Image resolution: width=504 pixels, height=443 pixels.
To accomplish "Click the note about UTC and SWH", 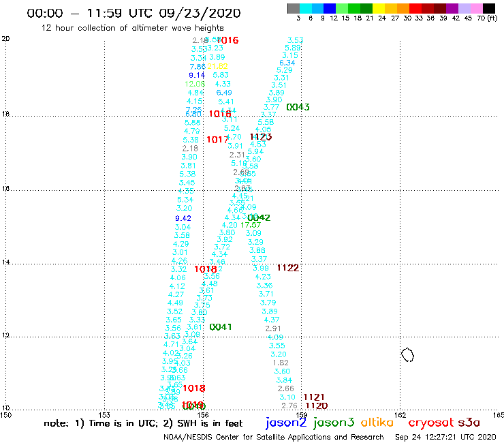I will pyautogui.click(x=143, y=423).
